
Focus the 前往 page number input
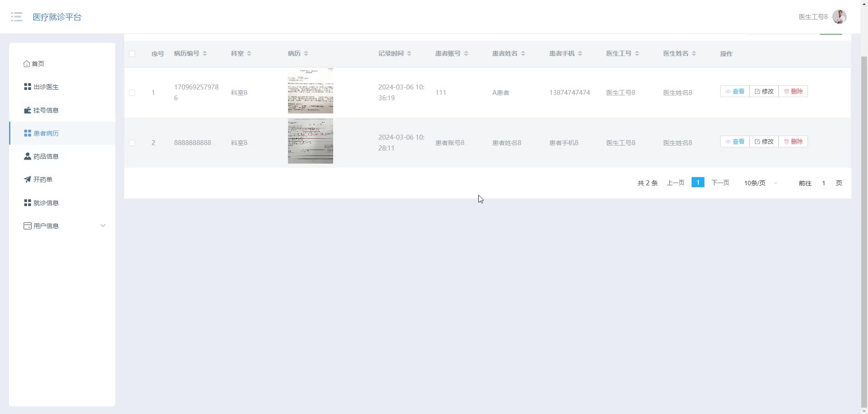(x=824, y=183)
